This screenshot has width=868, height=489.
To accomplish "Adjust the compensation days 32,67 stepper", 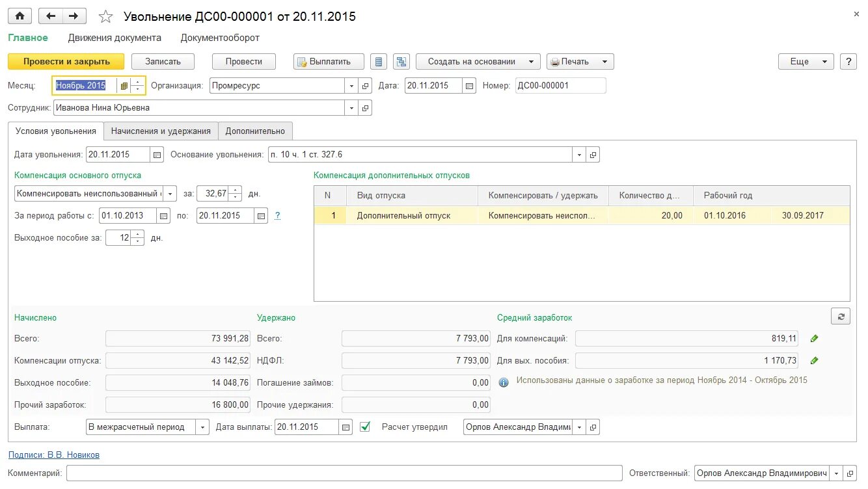I will pos(235,194).
